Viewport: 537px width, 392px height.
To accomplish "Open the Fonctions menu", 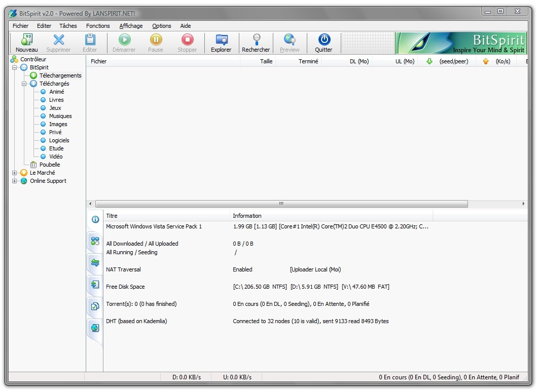I will (98, 26).
